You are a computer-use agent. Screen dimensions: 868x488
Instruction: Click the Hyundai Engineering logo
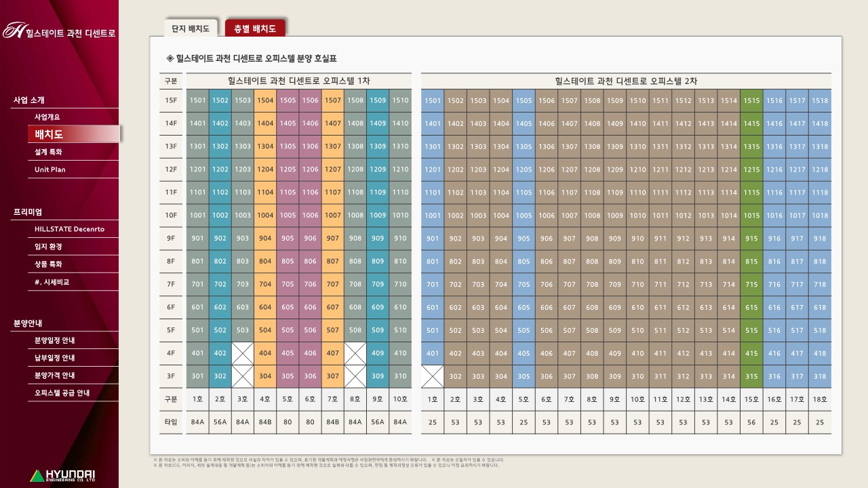tap(63, 475)
